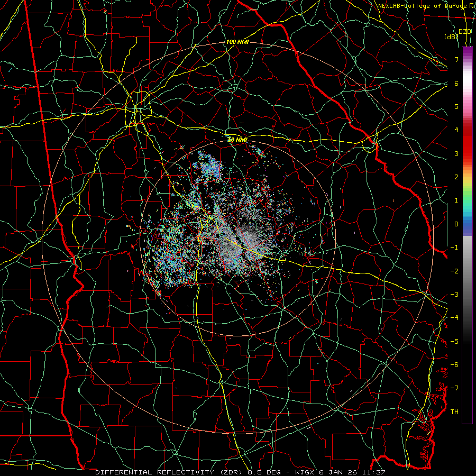476x476 pixels.
Task: Click the vertical ZDR color scale bar
Action: [x=467, y=235]
